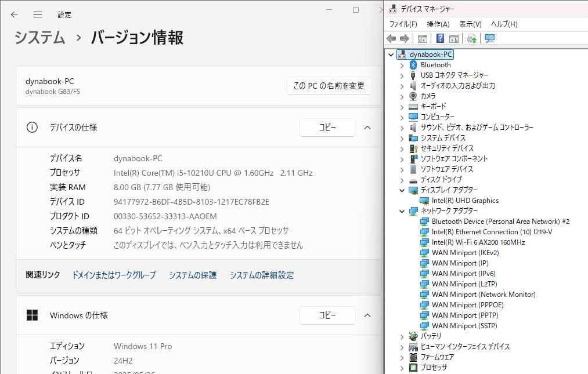The image size is (588, 374).
Task: Expand the Bluetooth tree node
Action: tap(402, 65)
